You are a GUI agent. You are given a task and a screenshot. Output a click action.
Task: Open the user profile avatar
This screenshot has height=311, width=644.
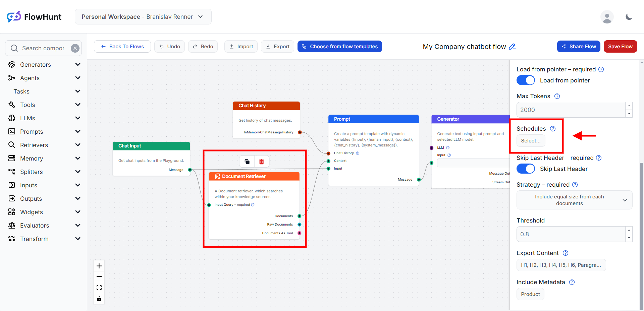pos(607,17)
